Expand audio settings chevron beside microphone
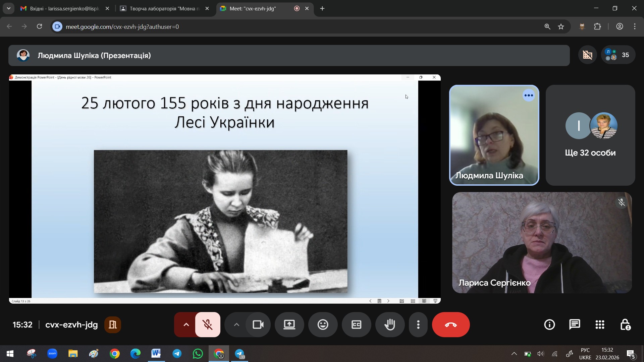Viewport: 644px width, 362px height. pyautogui.click(x=186, y=324)
